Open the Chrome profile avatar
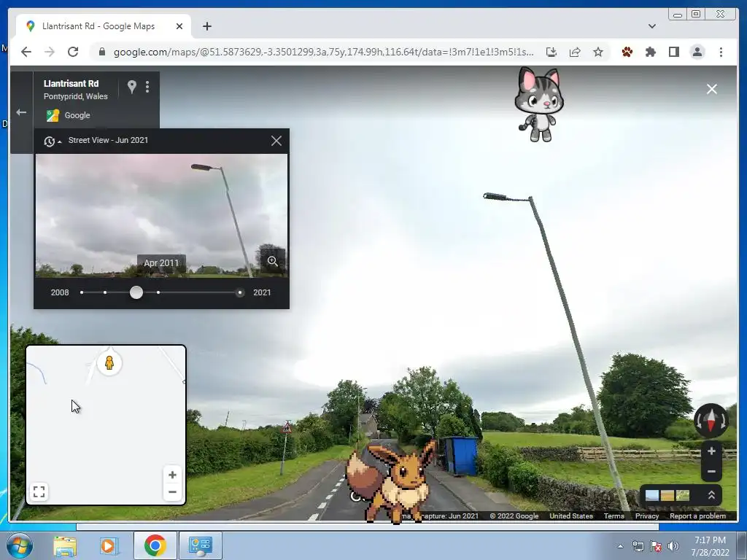 tap(697, 52)
